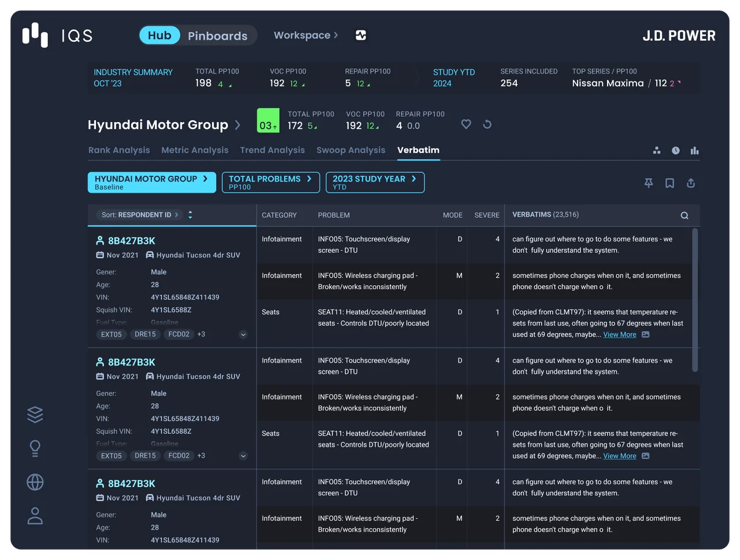Open the Metric Analysis tab
Screen dimensions: 740x560
(195, 150)
